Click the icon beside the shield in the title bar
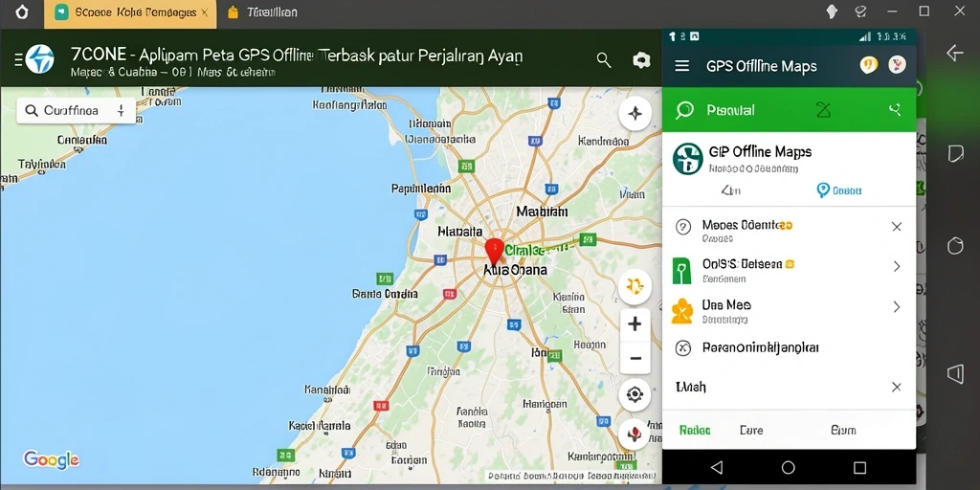 862,11
